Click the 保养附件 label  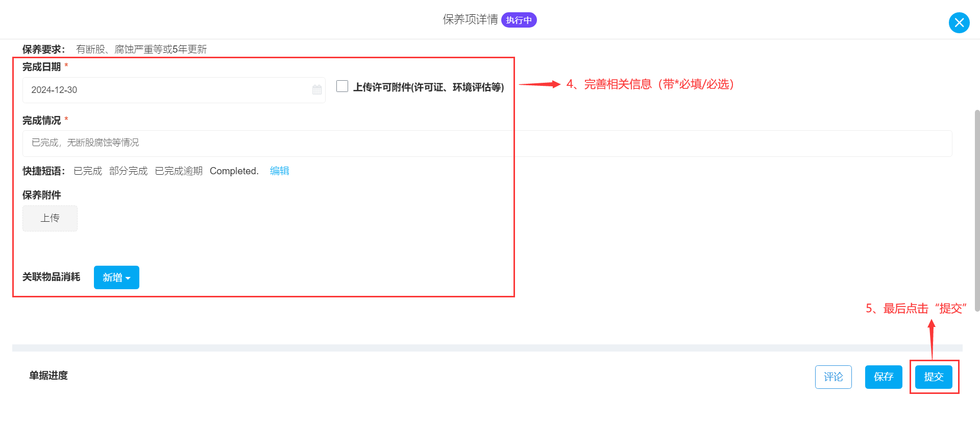click(x=41, y=195)
